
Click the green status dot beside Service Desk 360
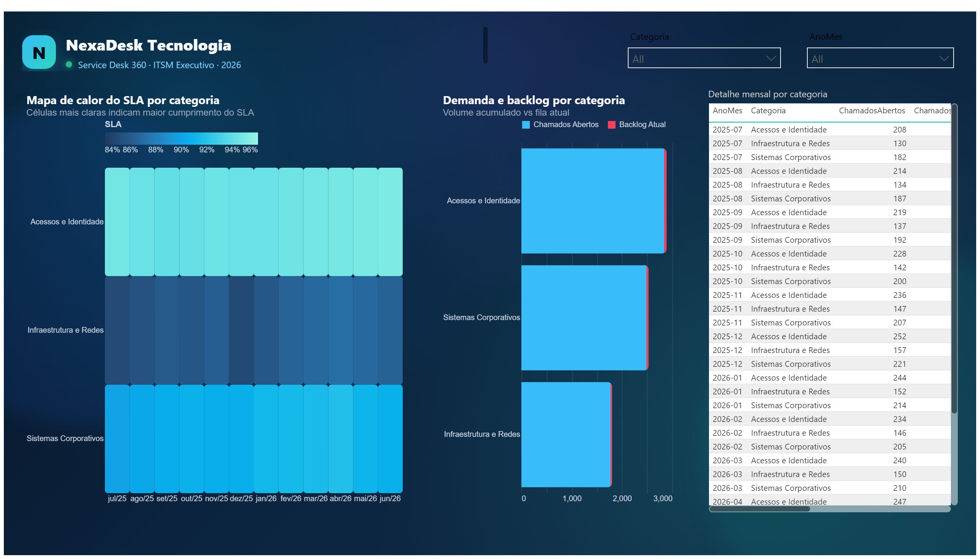click(x=69, y=64)
